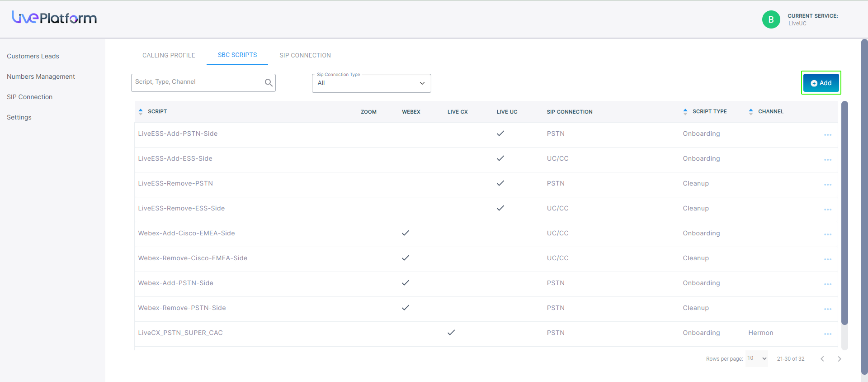Click UC/CC cell in LiveESS-Add-ESS-Side row
The height and width of the screenshot is (382, 868).
557,158
